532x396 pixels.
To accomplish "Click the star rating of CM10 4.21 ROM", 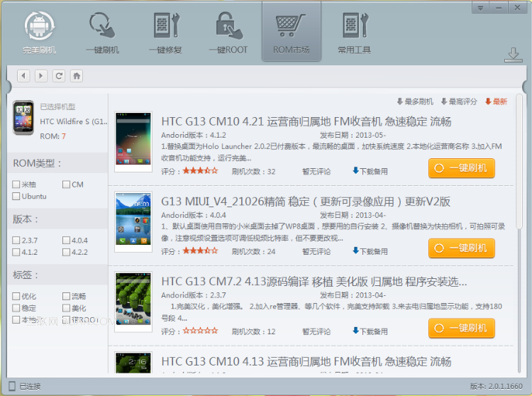I will click(200, 171).
